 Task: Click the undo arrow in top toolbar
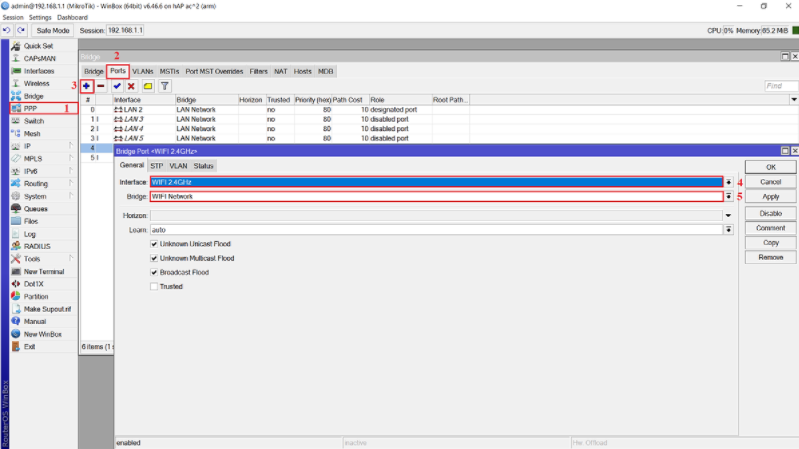[7, 31]
